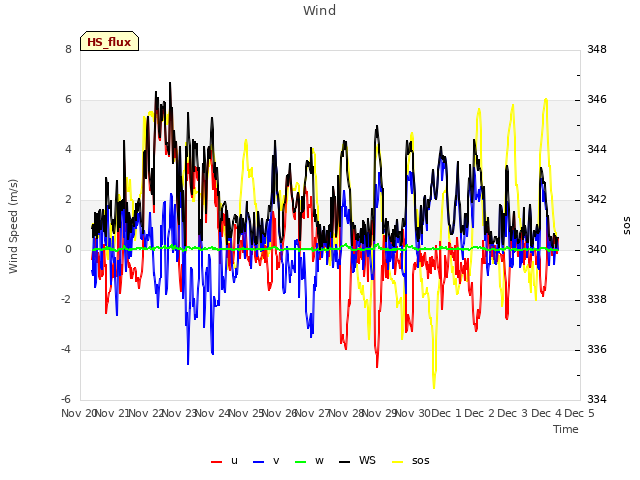Image resolution: width=640 pixels, height=480 pixels.
Task: Click the 'Time' x-axis label
Action: coord(566,429)
